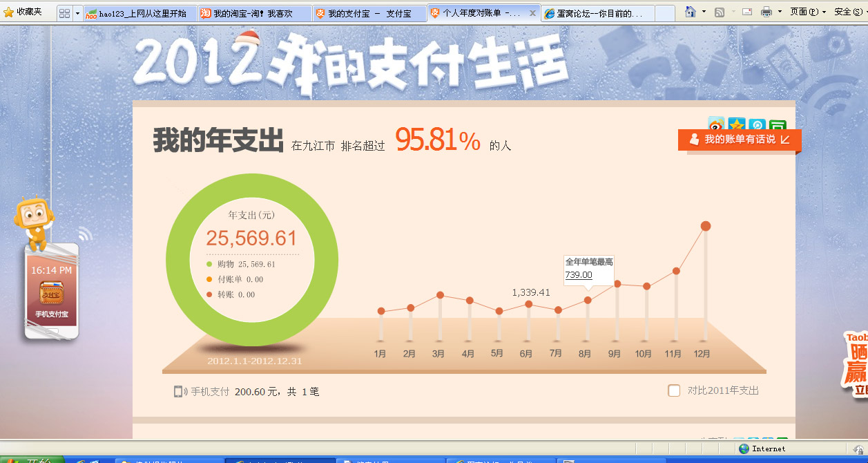Tick the 对比2011年支出 checkbox
This screenshot has height=463, width=868.
pos(674,390)
